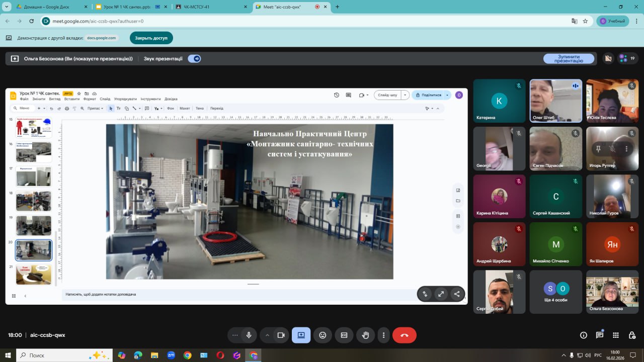Toggle closed captions in the call
Screen dimensions: 644x362
click(344, 335)
